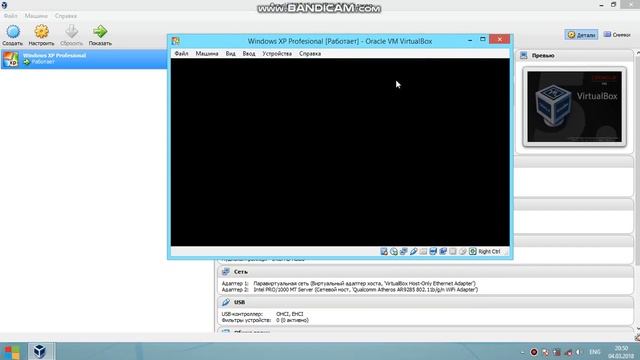Open Ввод menu in VM window
The image size is (640, 360).
click(x=249, y=53)
